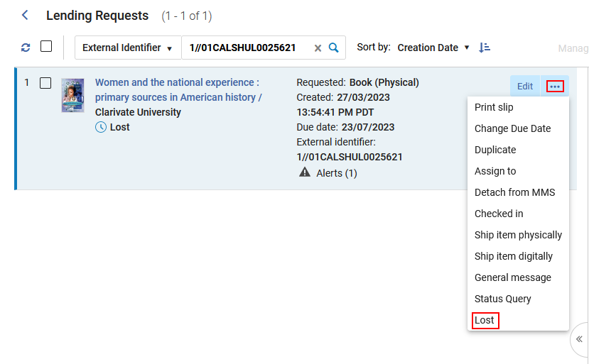Open the External Identifier search dropdown

tap(128, 48)
